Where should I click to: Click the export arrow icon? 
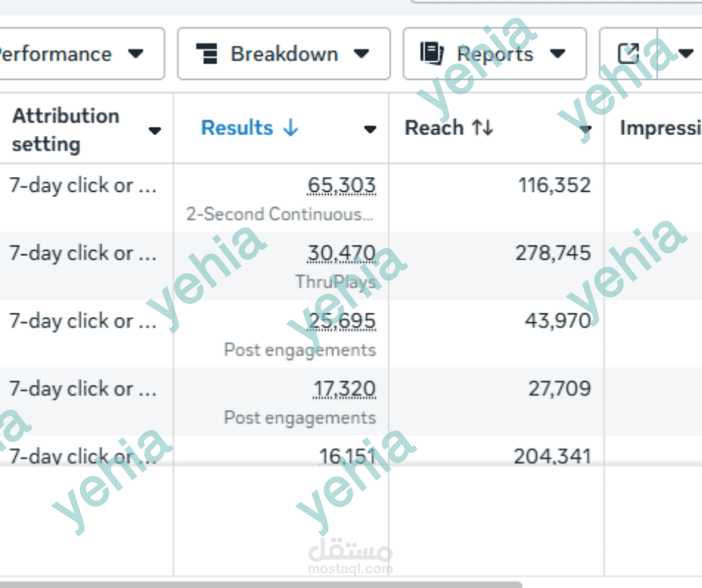[629, 54]
